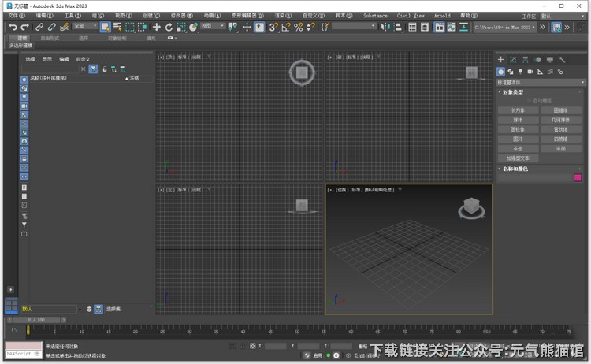Switch to the Lights category icon
591x364 pixels.
(x=520, y=72)
